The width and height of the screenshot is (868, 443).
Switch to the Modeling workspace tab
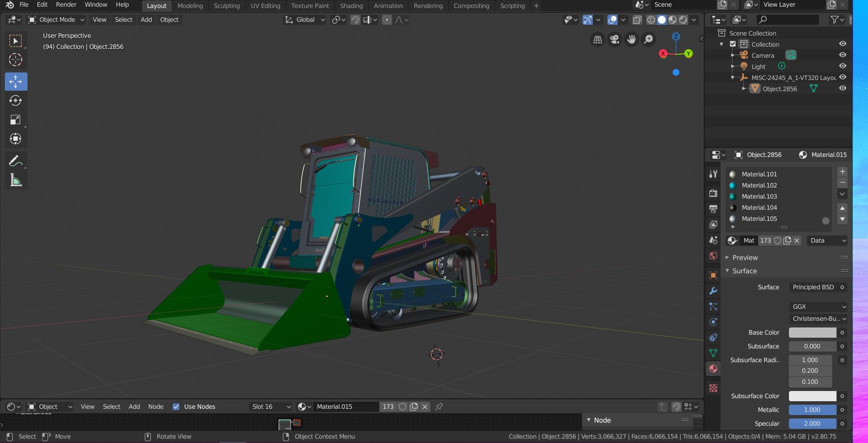tap(190, 6)
